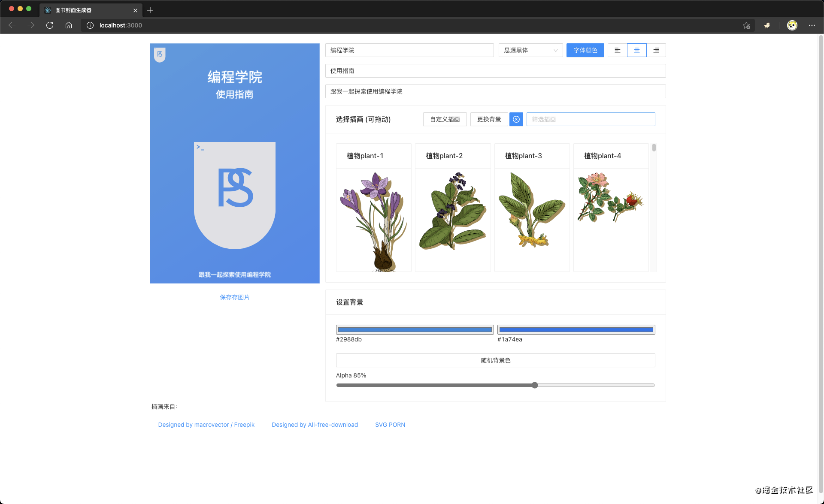824x504 pixels.
Task: Go to the browser home page
Action: 69,25
